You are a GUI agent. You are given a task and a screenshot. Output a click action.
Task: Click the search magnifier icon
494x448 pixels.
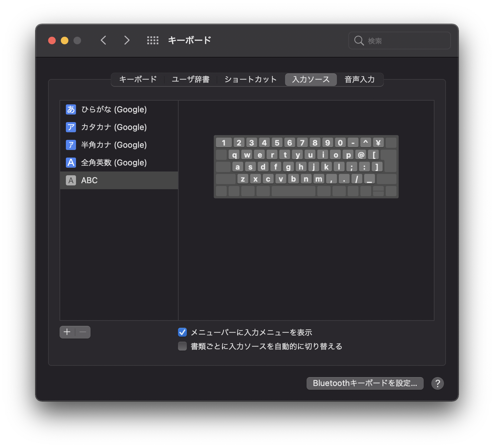[x=359, y=40]
